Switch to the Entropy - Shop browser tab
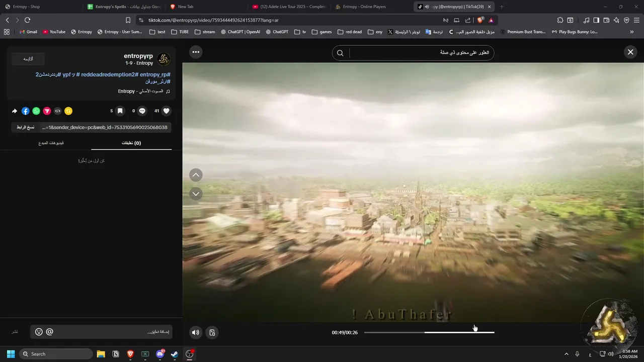 tap(40, 7)
